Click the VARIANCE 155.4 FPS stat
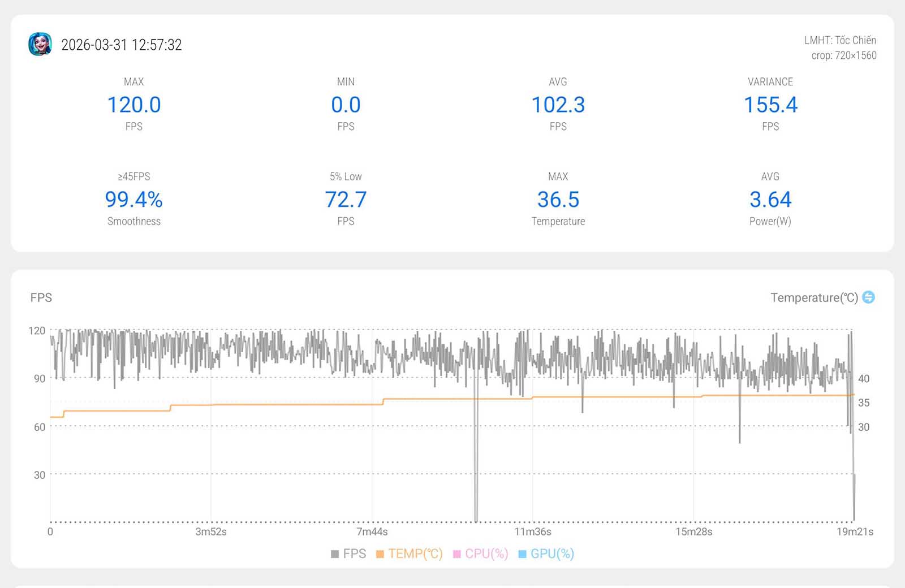This screenshot has width=905, height=588. pos(770,105)
